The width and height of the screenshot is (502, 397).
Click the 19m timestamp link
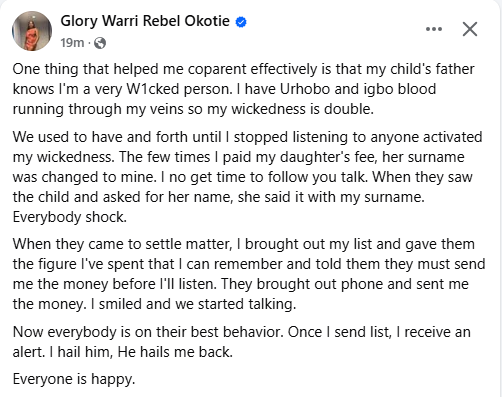pos(72,43)
